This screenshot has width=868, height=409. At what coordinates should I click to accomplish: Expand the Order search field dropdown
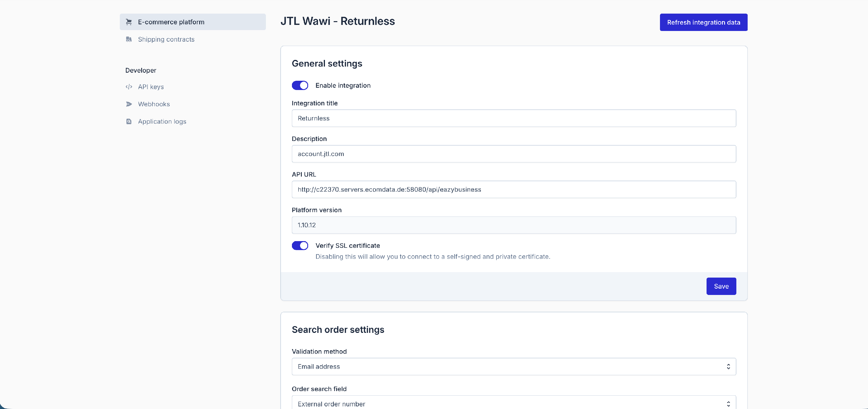click(513, 404)
